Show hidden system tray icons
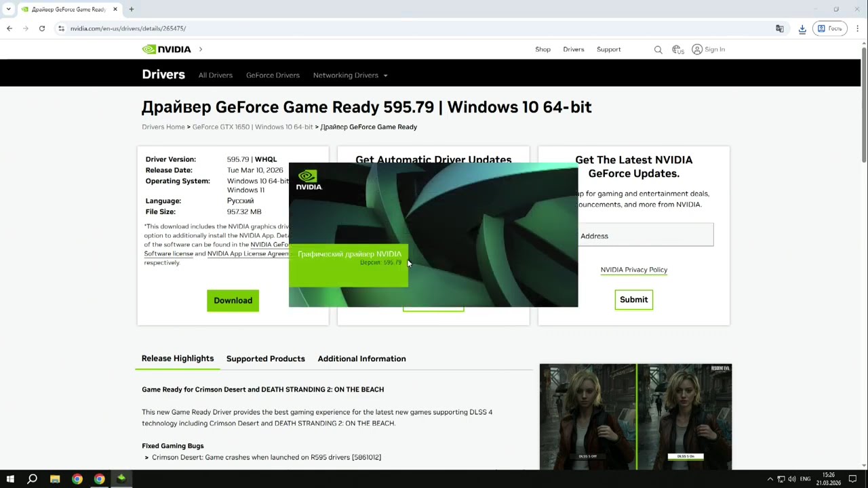868x488 pixels. point(770,479)
